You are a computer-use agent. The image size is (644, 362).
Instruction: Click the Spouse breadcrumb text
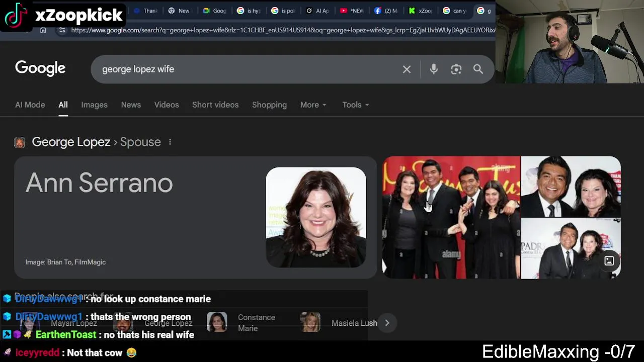140,142
